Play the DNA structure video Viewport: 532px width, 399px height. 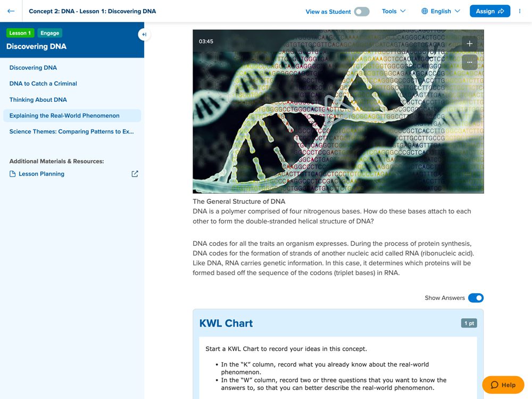click(x=338, y=111)
